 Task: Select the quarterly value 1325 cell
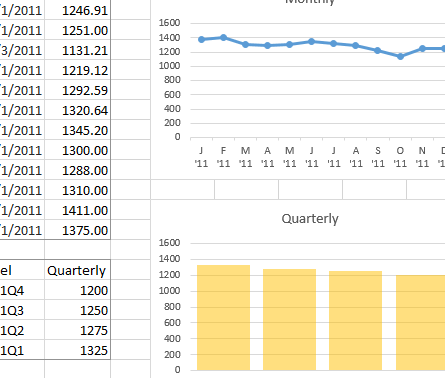pos(77,350)
